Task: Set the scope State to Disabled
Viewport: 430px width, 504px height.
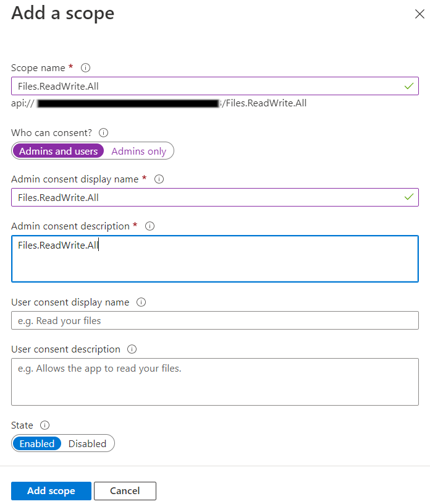Action: click(87, 443)
